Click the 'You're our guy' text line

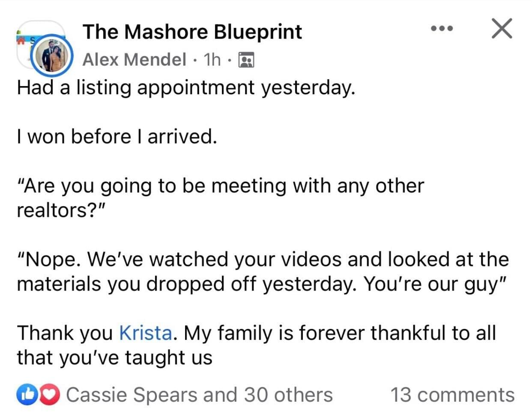435,284
